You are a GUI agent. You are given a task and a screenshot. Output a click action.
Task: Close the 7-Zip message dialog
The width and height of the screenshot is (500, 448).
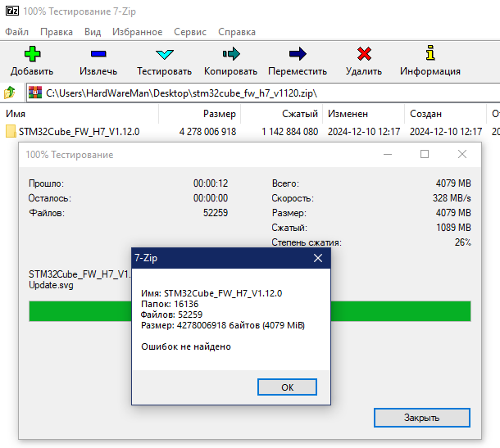tap(317, 258)
